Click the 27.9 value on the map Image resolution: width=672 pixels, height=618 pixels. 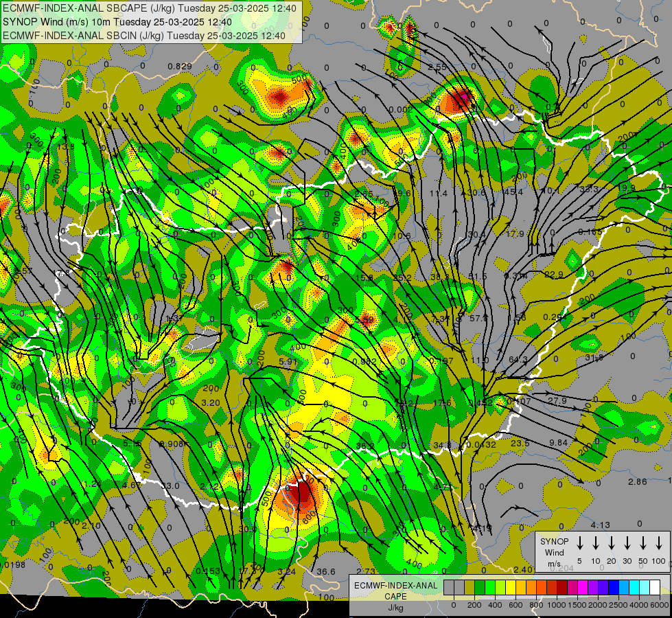click(x=557, y=400)
